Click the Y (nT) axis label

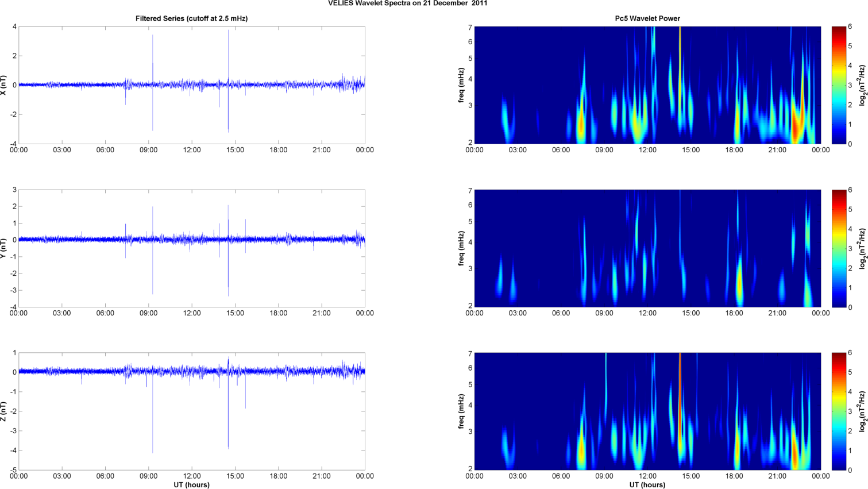point(4,248)
